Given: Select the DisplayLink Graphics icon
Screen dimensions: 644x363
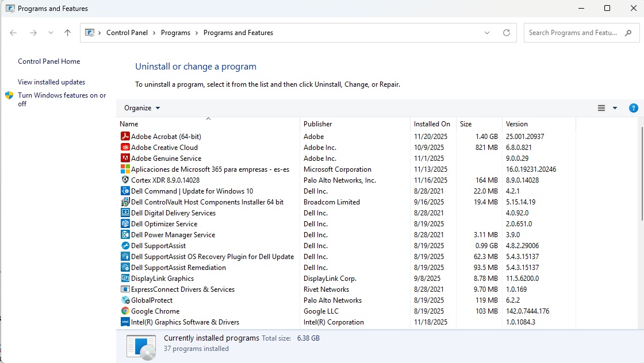Looking at the screenshot, I should click(125, 278).
